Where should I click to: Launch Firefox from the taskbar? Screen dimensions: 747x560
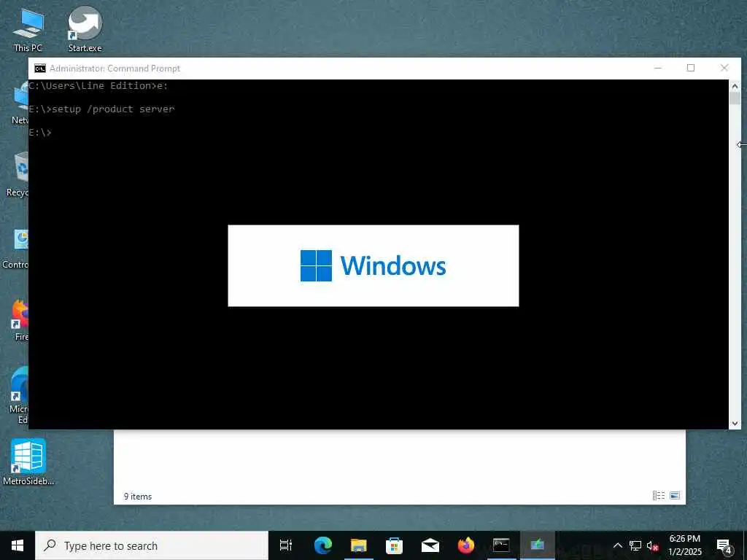466,545
